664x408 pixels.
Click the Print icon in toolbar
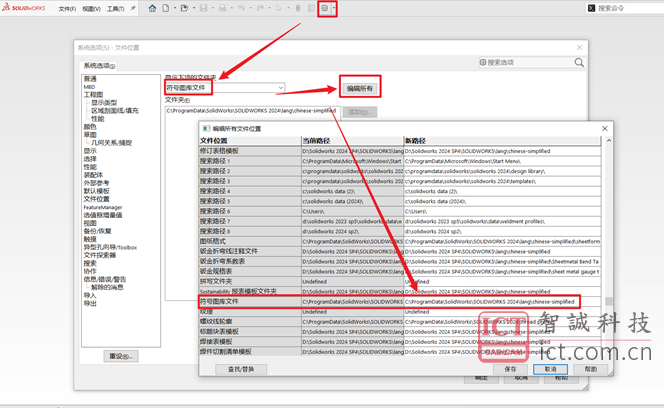(222, 8)
